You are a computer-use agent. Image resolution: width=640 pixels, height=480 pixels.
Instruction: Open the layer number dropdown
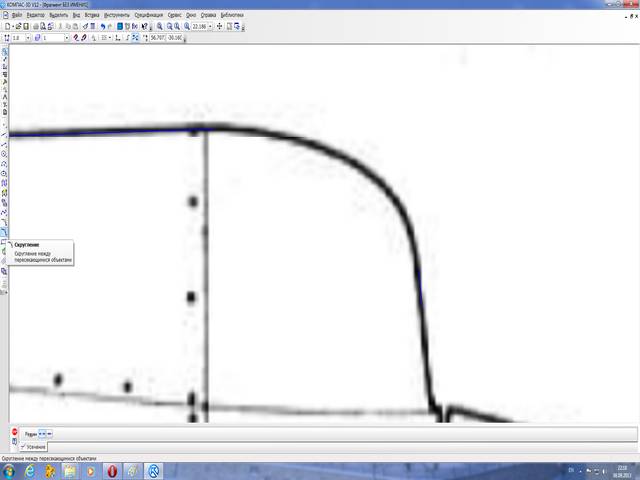pyautogui.click(x=66, y=38)
